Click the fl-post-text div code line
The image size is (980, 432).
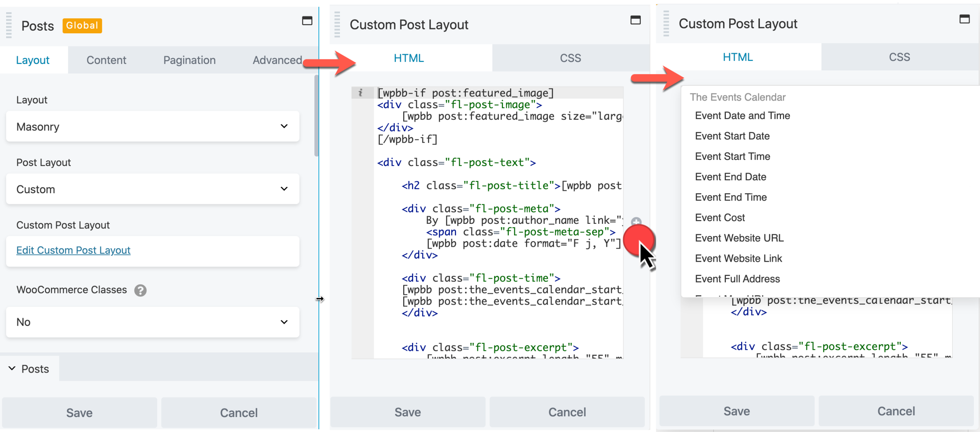click(457, 163)
